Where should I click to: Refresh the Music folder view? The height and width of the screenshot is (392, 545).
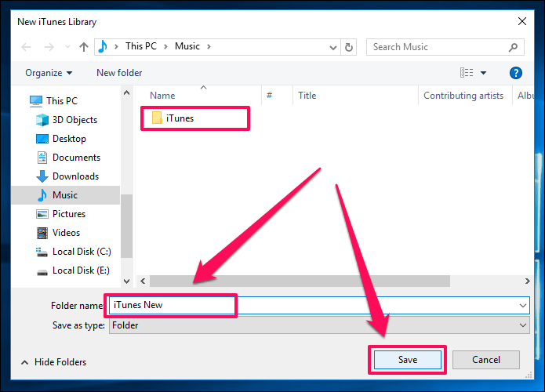click(x=349, y=47)
